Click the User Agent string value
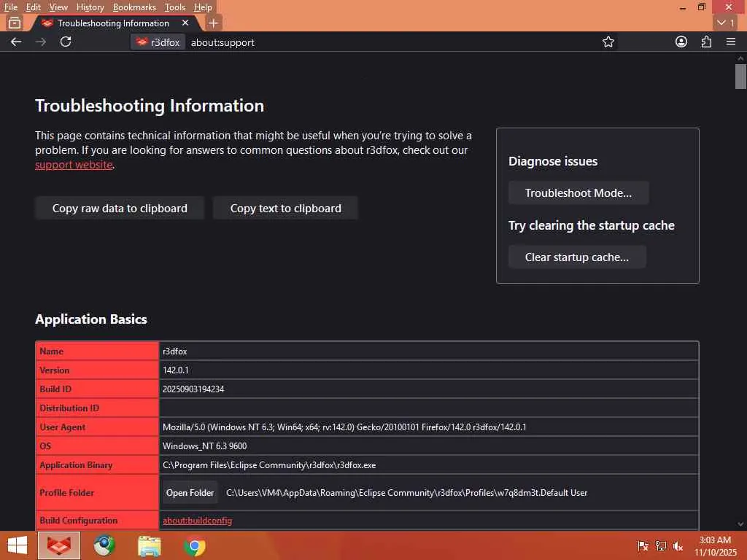This screenshot has width=747, height=560. tap(344, 427)
